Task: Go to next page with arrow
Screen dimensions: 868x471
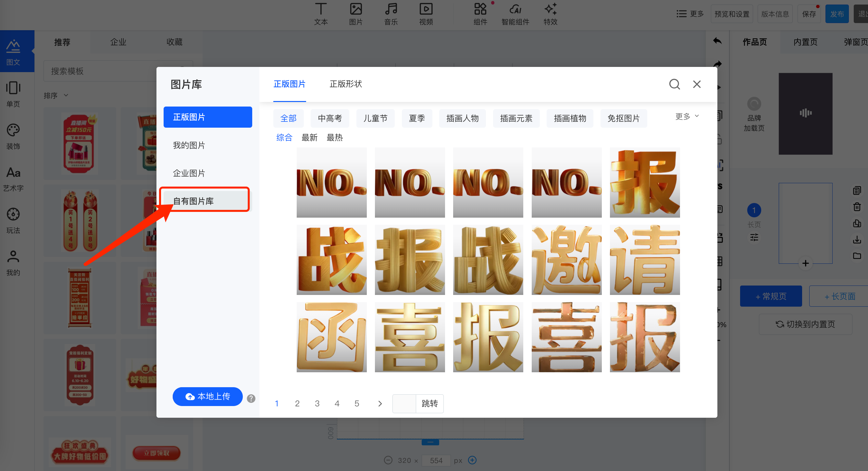Action: [380, 403]
